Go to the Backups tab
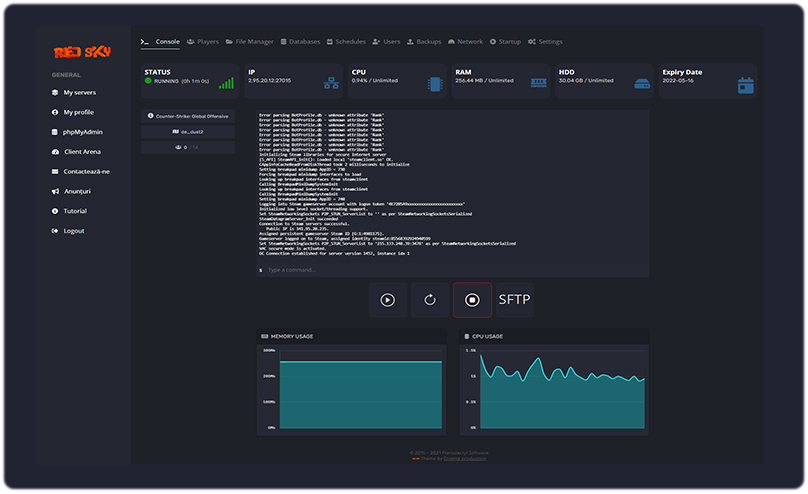 click(424, 42)
